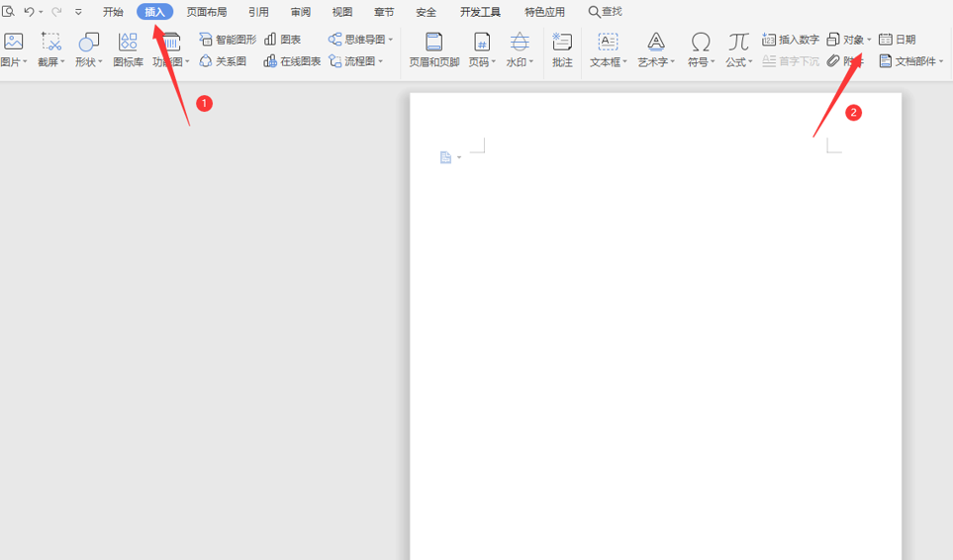Click the 艺术字 word art icon
The image size is (953, 560).
(656, 42)
